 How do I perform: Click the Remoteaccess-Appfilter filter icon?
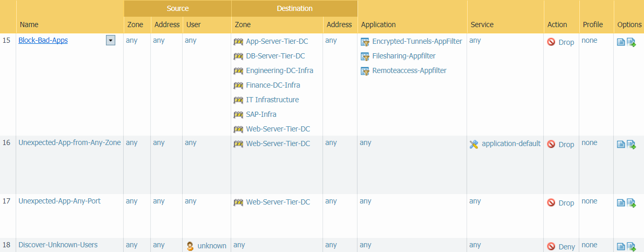point(365,71)
